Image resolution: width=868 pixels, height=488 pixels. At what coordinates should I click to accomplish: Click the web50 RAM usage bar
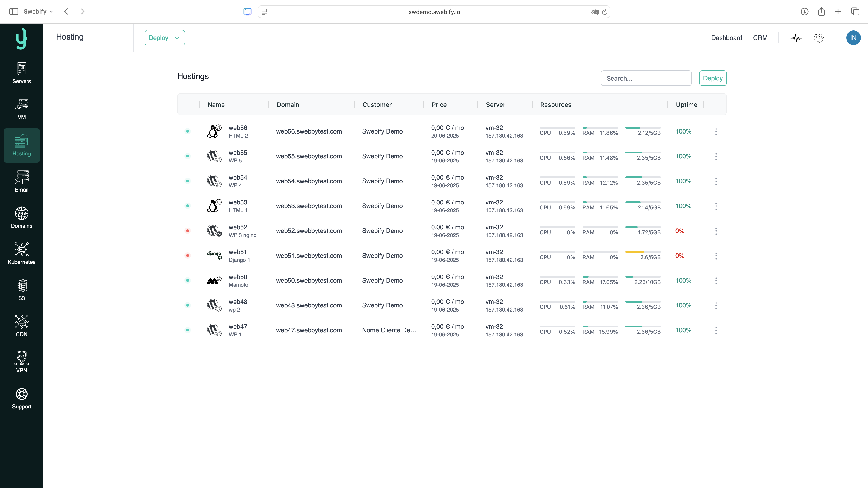click(600, 277)
